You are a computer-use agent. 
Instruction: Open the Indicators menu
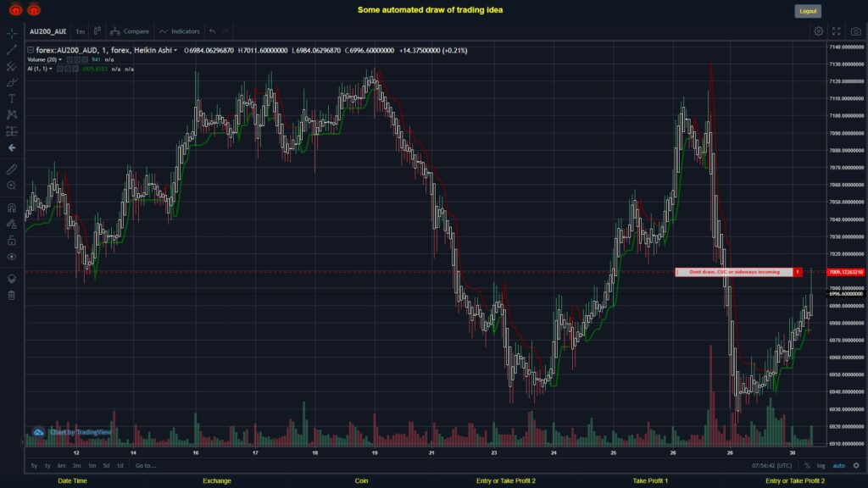point(180,31)
